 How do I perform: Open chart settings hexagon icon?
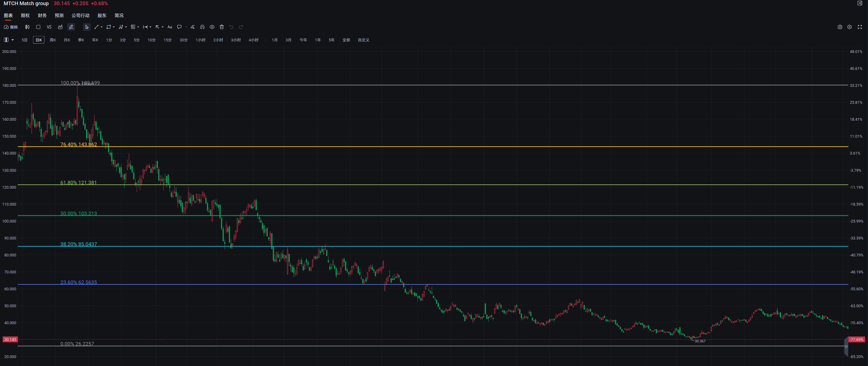click(x=849, y=27)
